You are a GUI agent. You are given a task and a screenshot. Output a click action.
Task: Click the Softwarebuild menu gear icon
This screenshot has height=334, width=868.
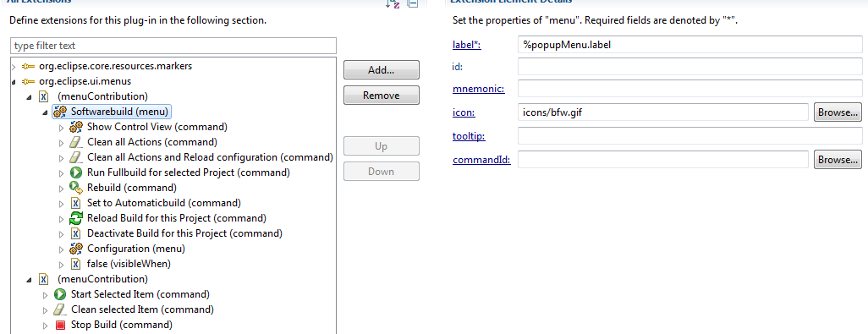[x=60, y=112]
